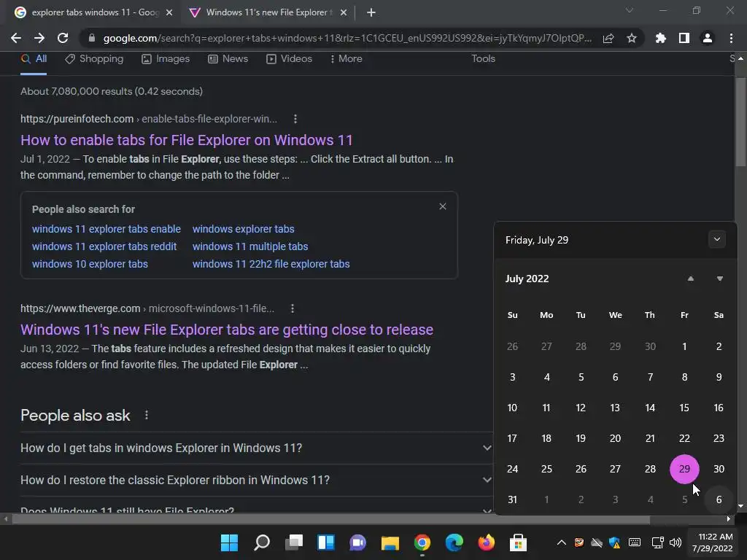Collapse the calendar flyout with chevron

[x=717, y=239]
